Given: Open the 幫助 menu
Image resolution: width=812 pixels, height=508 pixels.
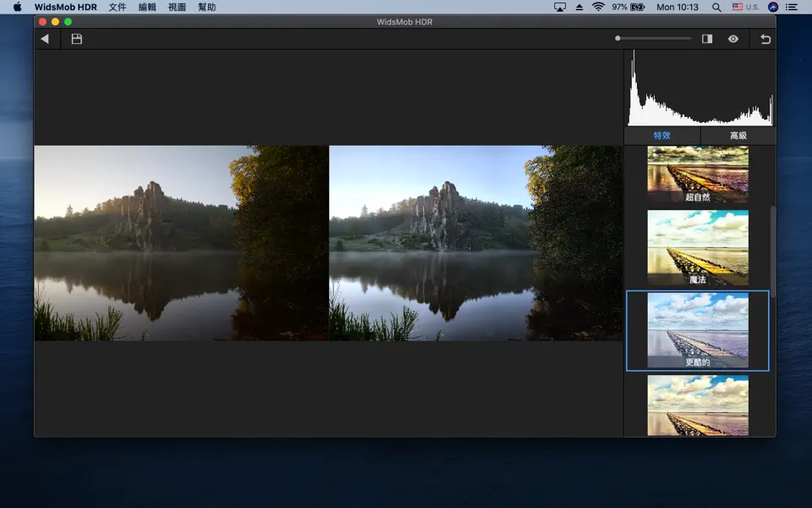Looking at the screenshot, I should click(207, 7).
